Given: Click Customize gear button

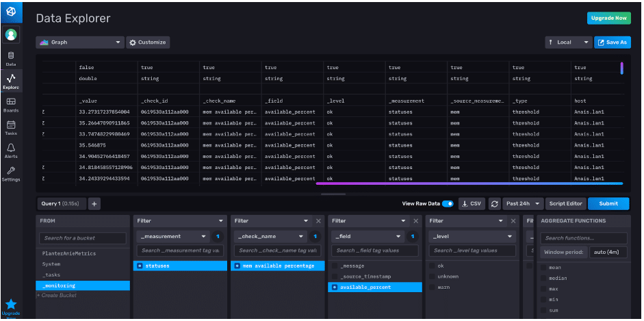Looking at the screenshot, I should point(148,42).
